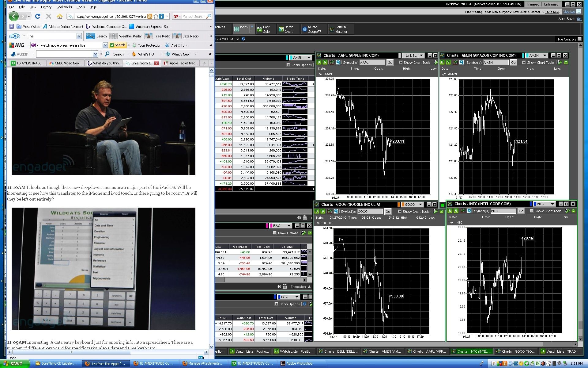Click the magenta link color swatch beside BAC

tap(267, 226)
